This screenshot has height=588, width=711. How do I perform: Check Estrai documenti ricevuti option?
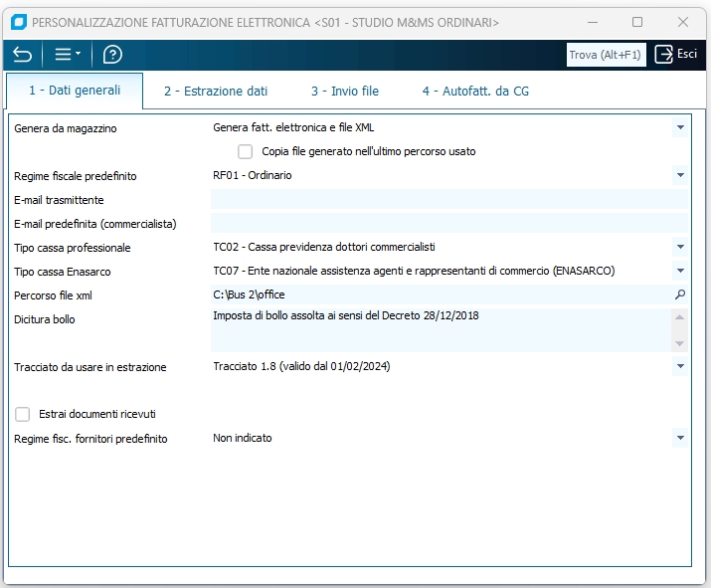23,414
